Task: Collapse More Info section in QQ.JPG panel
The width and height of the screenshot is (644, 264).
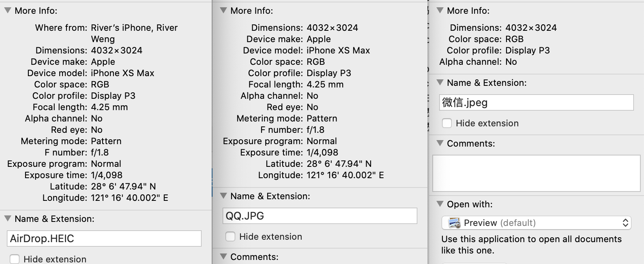Action: [x=223, y=11]
